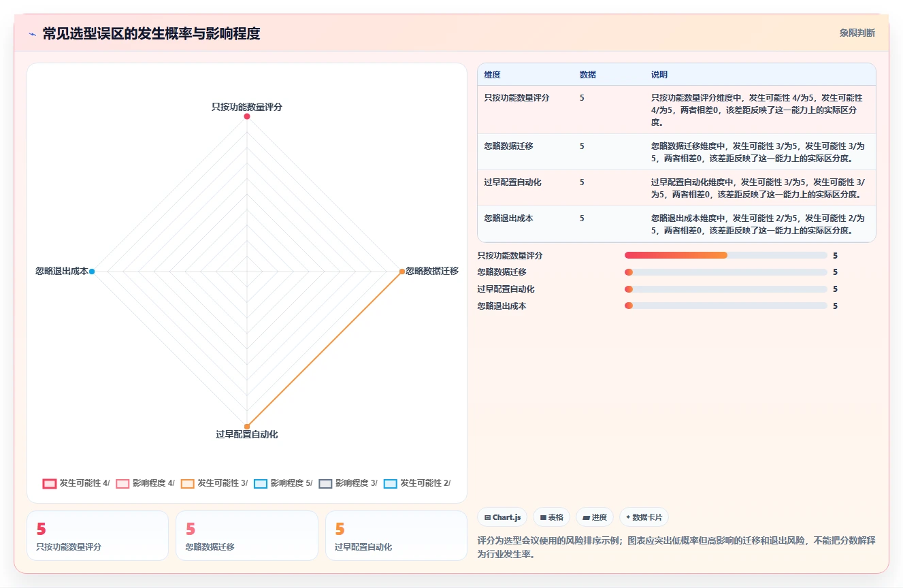The width and height of the screenshot is (903, 588).
Task: Toggle the 发生可能性 3/ legend dataset
Action: (x=214, y=483)
